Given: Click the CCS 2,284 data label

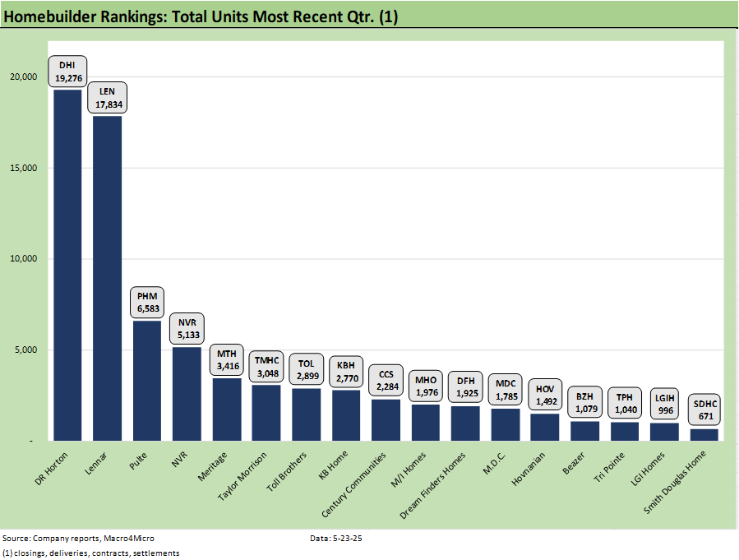Looking at the screenshot, I should 386,380.
